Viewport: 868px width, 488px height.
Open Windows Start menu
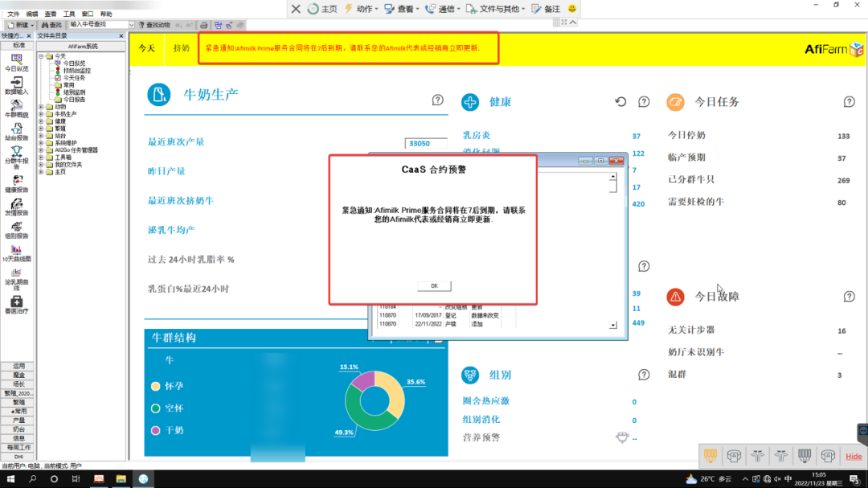click(x=10, y=479)
